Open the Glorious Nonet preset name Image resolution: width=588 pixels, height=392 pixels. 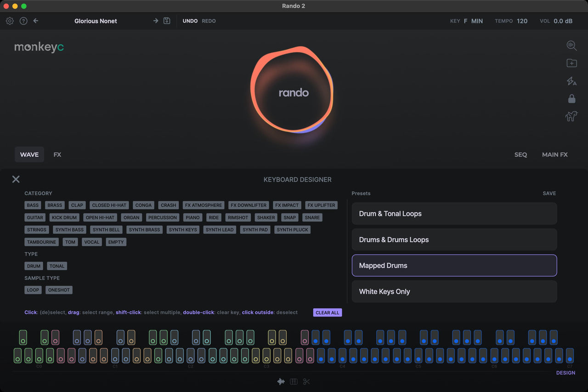[96, 21]
